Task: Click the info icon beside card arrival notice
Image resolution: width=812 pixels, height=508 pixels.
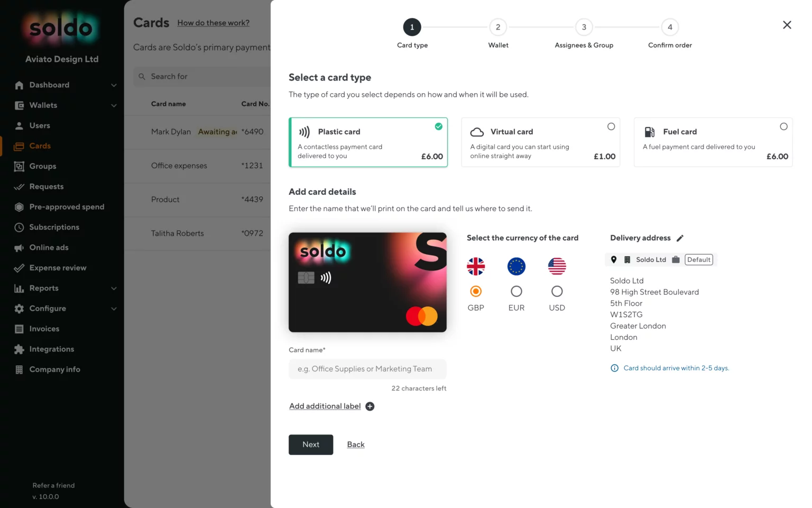Action: [x=614, y=368]
